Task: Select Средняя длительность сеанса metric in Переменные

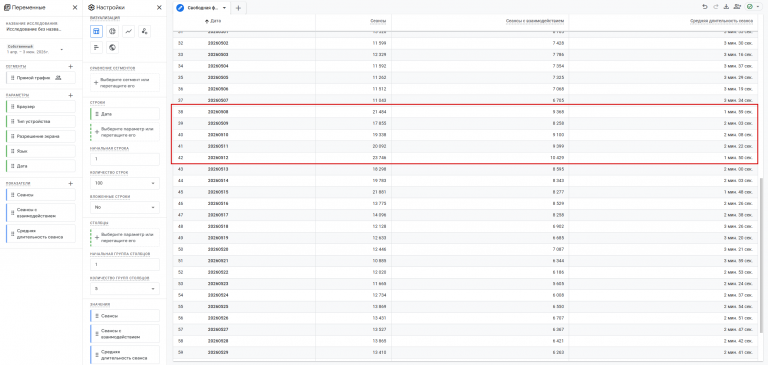Action: 41,234
